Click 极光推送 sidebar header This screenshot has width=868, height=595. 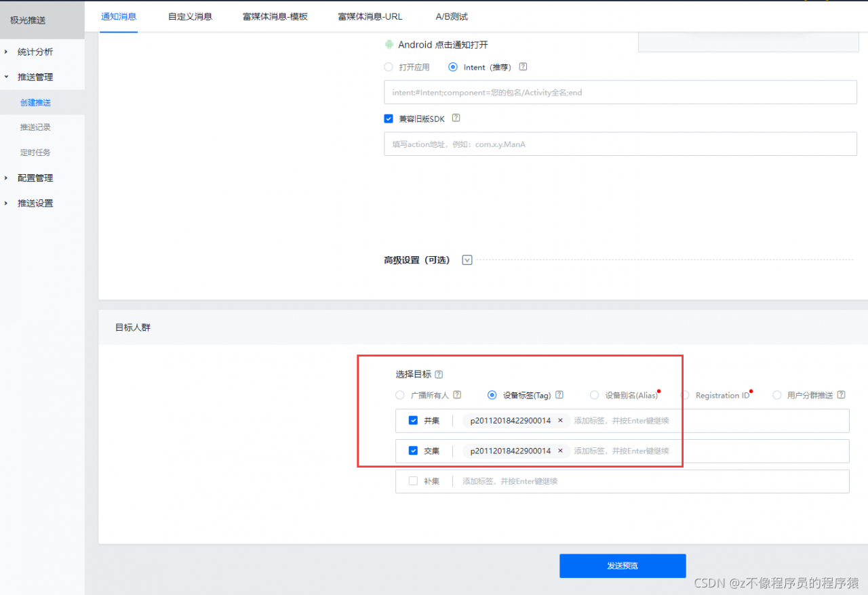pos(42,20)
